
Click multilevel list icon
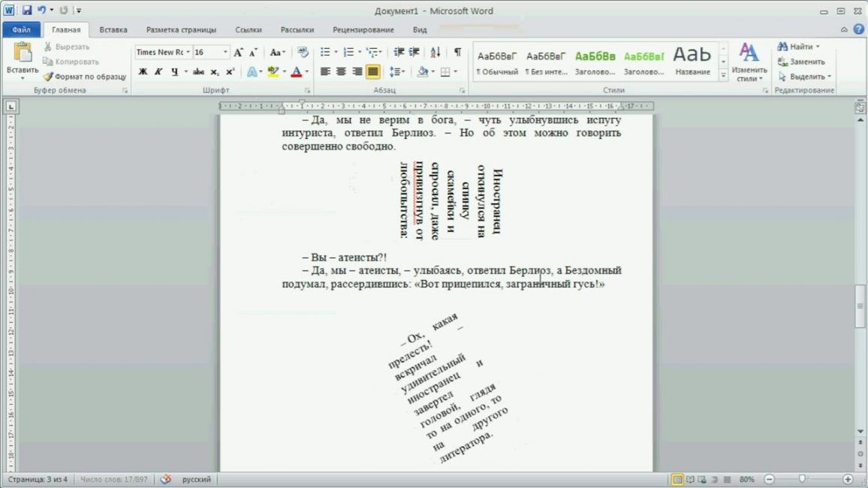tap(372, 52)
